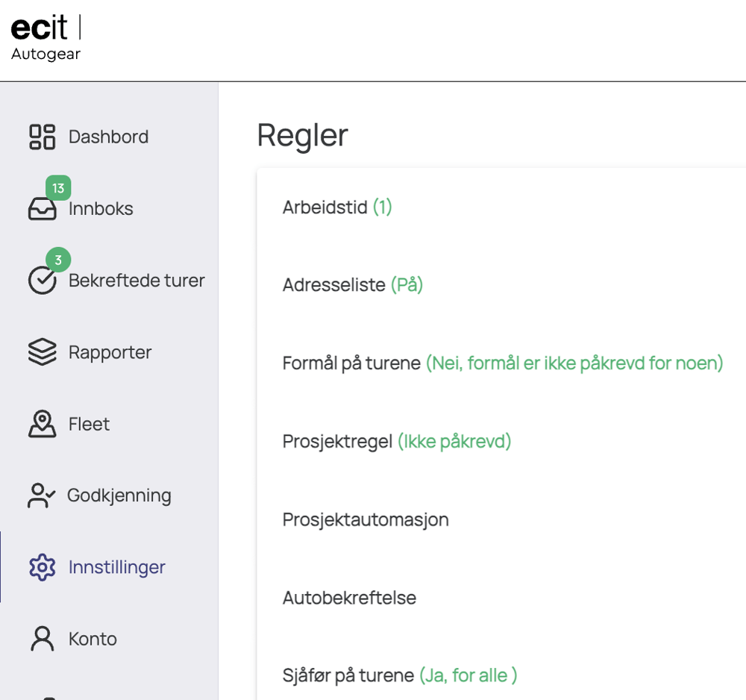
Task: Click the ecit Autogear logo
Action: tap(46, 39)
